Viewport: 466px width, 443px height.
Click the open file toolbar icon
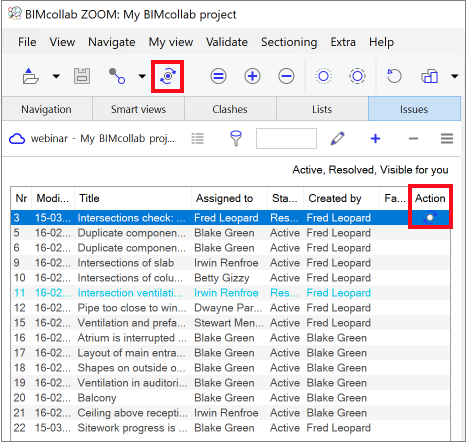coord(31,76)
